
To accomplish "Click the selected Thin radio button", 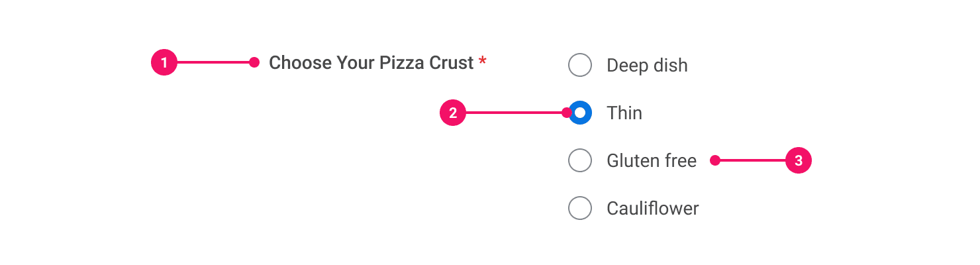I will [581, 113].
